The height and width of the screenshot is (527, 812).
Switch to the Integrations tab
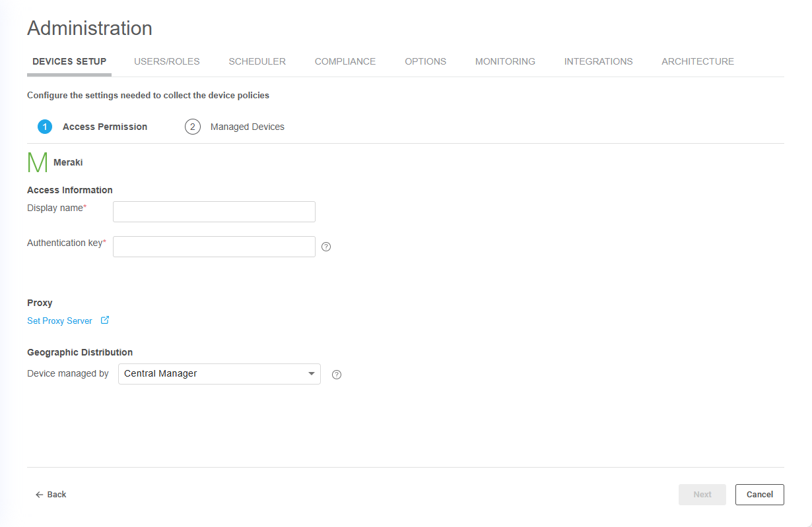coord(598,61)
